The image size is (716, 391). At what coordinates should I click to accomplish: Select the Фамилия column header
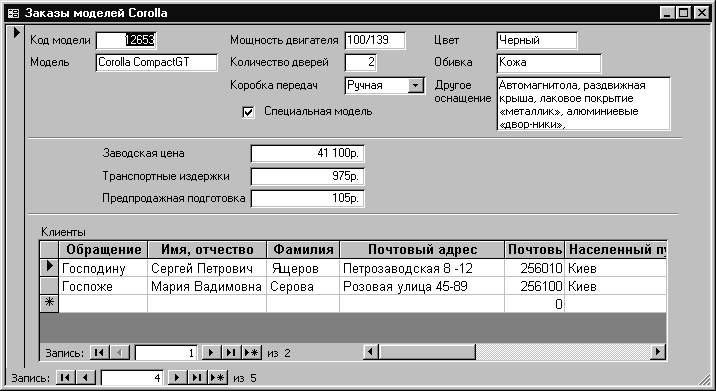(303, 249)
